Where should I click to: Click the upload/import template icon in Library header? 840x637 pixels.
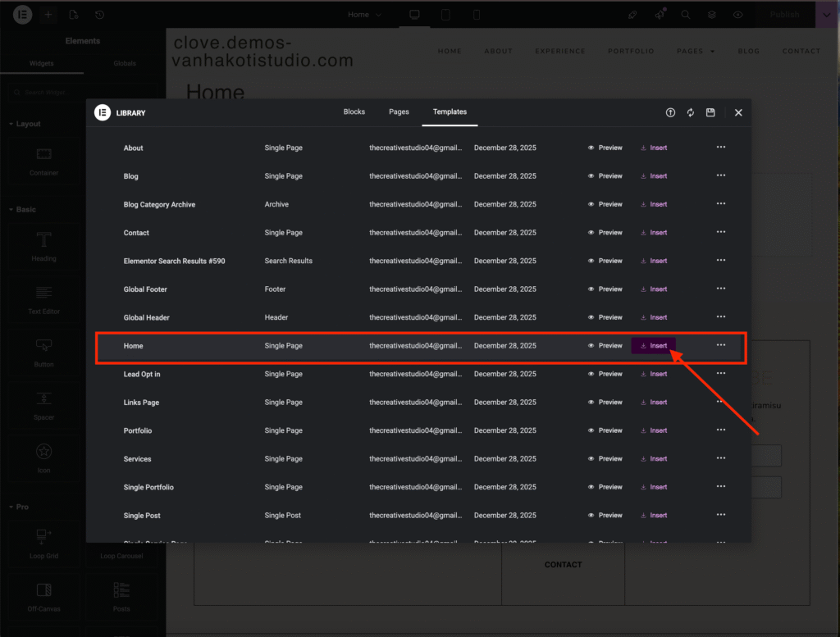[x=670, y=113]
